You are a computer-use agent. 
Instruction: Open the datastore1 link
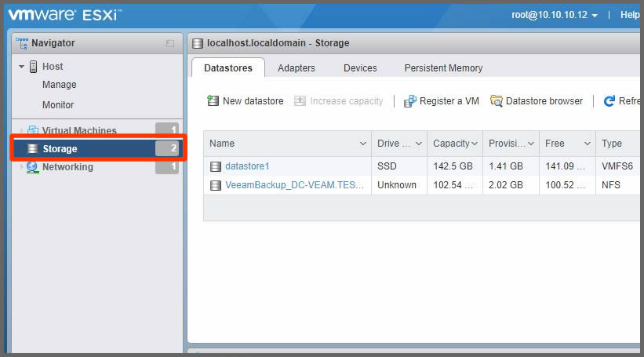(247, 166)
